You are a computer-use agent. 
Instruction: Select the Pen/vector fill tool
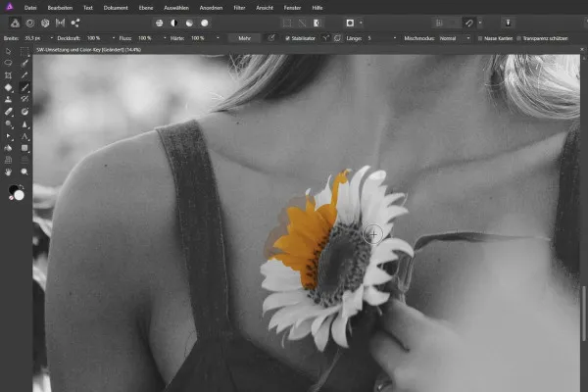[x=8, y=148]
